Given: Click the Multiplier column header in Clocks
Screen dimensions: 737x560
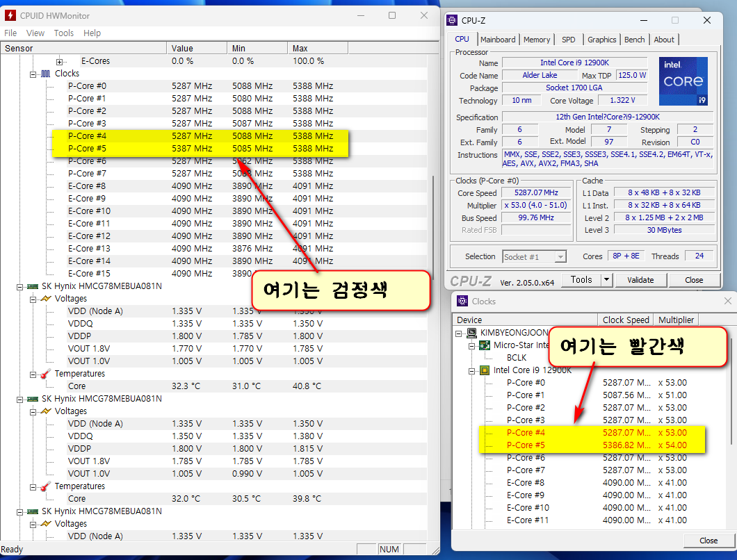Looking at the screenshot, I should coord(676,320).
